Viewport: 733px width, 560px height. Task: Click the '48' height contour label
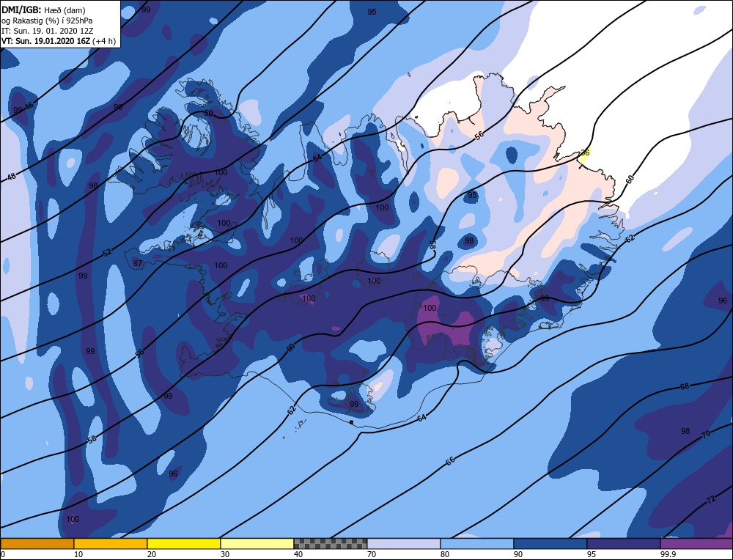[x=12, y=177]
